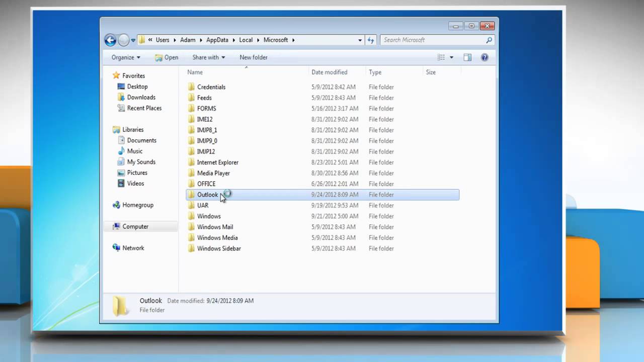Click the UAR folder icon

(x=191, y=206)
